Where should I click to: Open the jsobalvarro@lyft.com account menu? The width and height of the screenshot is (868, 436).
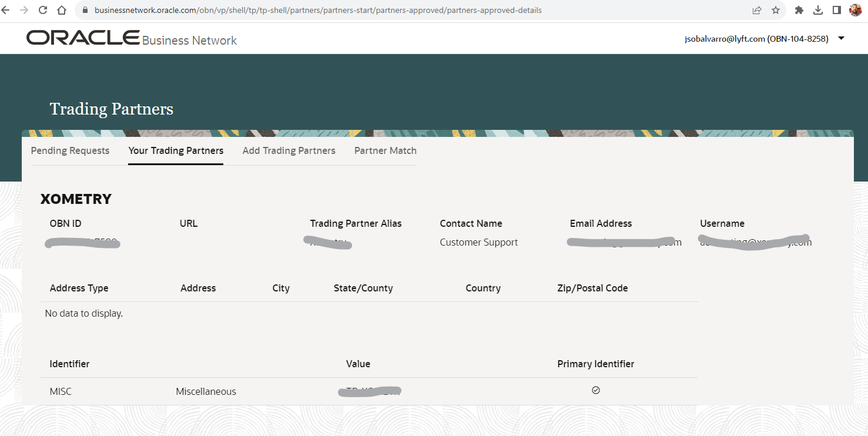coord(756,39)
